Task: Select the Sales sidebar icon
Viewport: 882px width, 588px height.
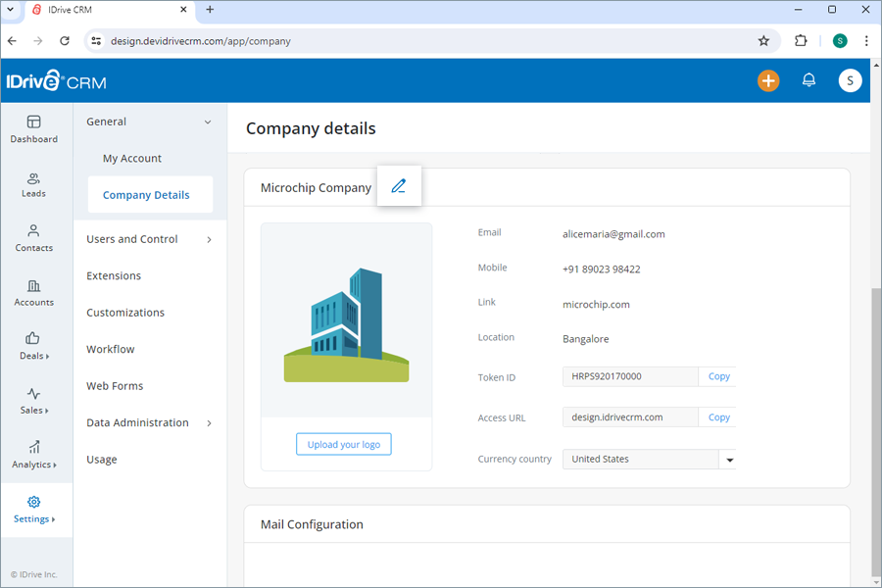Action: [x=35, y=402]
